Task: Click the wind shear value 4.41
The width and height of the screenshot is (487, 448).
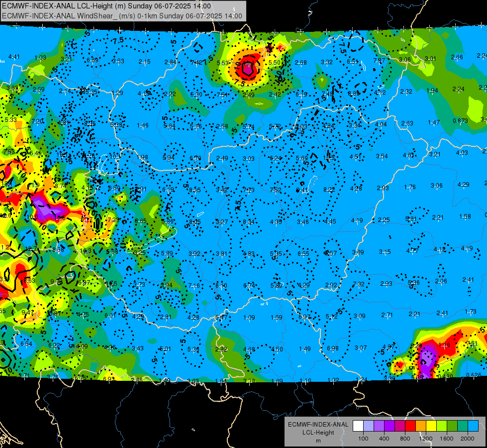Action: pyautogui.click(x=14, y=57)
